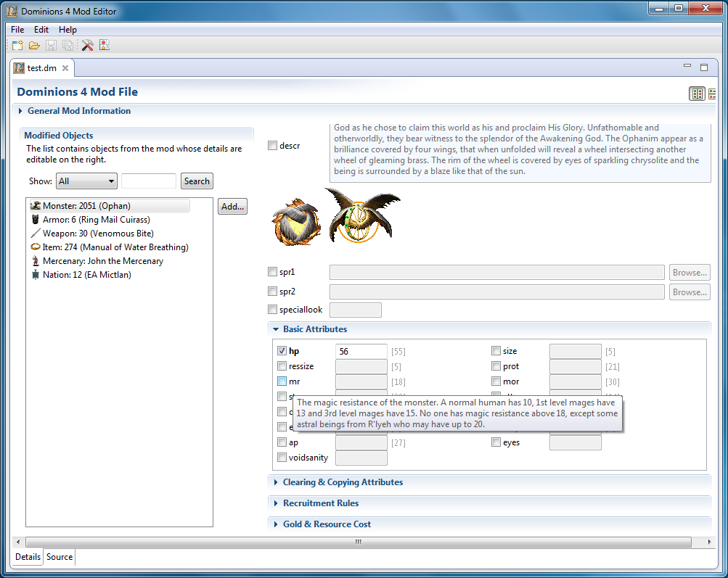This screenshot has height=578, width=728.
Task: Enable the spr1 checkbox
Action: pos(272,272)
